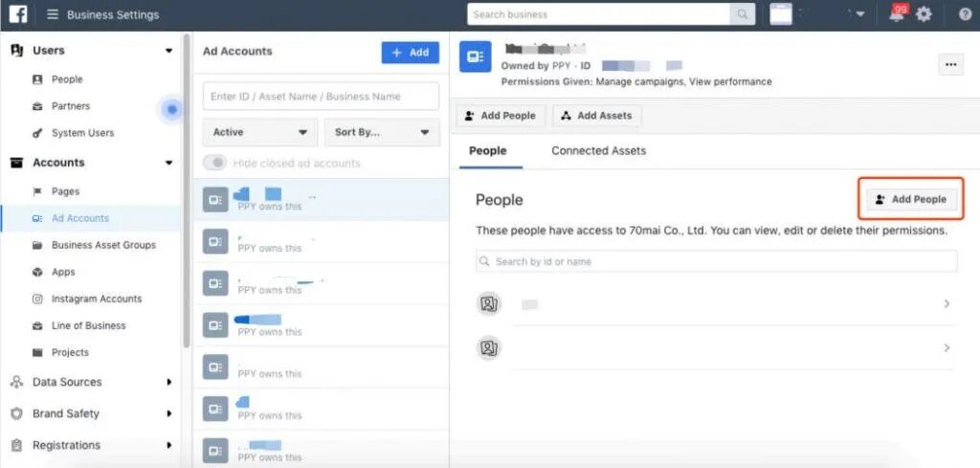Open Instagram Accounts in the sidebar

coord(97,299)
